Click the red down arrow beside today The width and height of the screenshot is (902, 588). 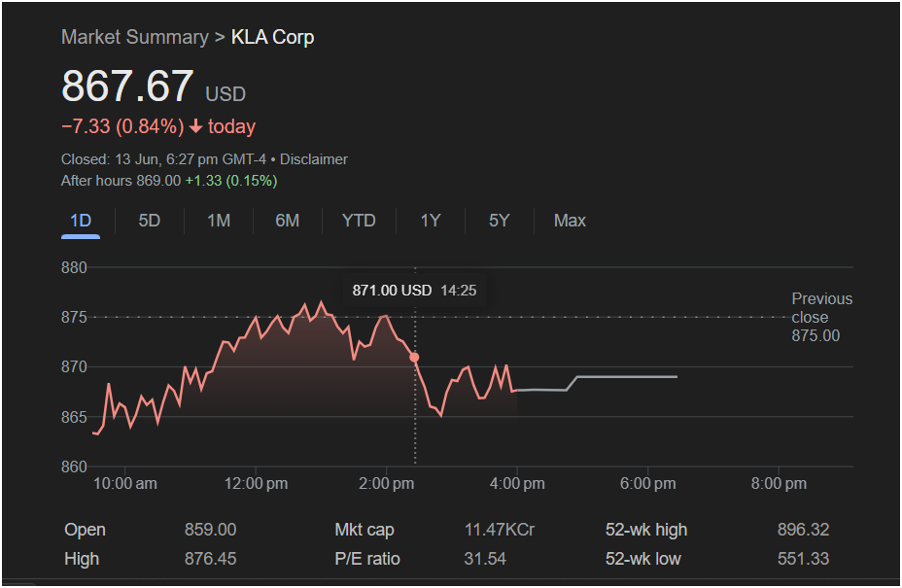click(196, 126)
